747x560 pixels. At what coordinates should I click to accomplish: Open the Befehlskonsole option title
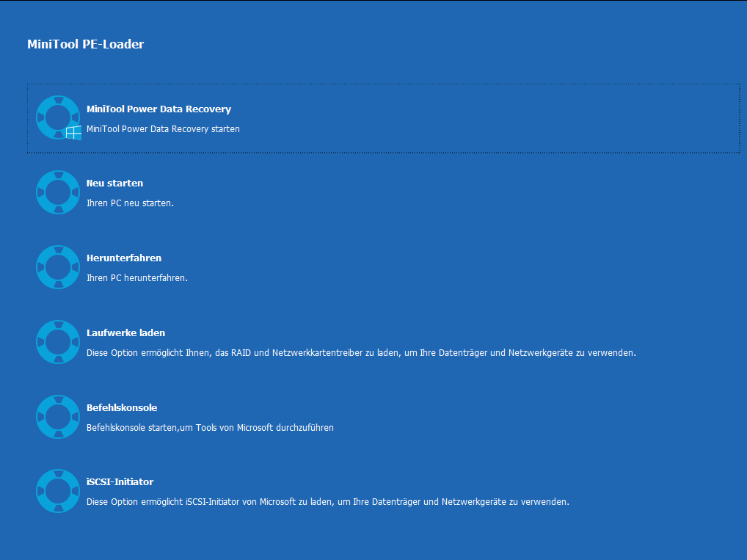(122, 407)
